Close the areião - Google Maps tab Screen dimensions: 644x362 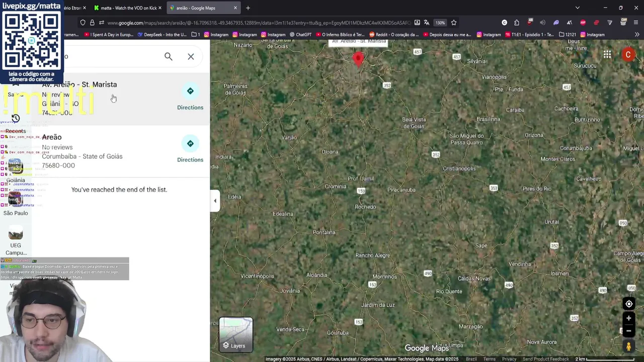235,8
